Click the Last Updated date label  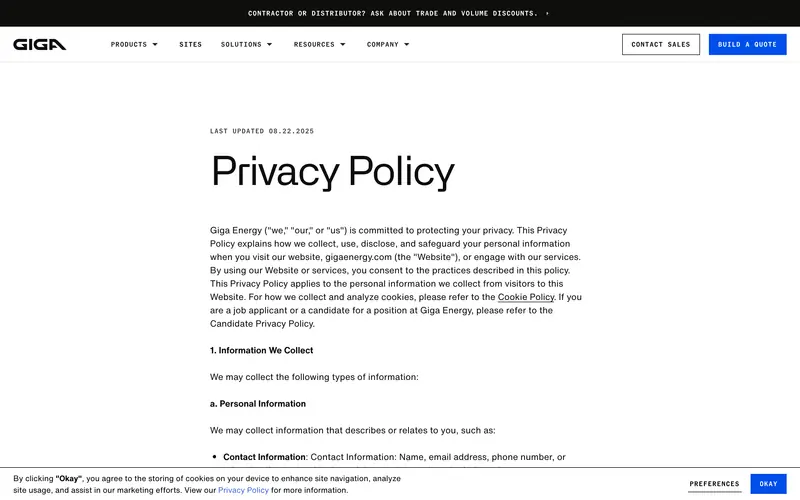[262, 131]
